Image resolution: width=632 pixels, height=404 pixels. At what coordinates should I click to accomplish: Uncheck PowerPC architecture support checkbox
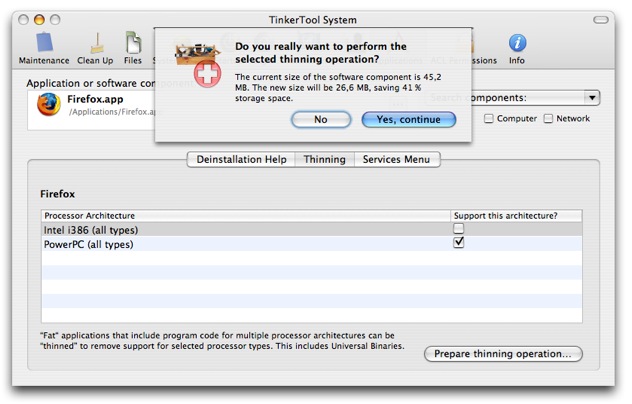coord(459,242)
